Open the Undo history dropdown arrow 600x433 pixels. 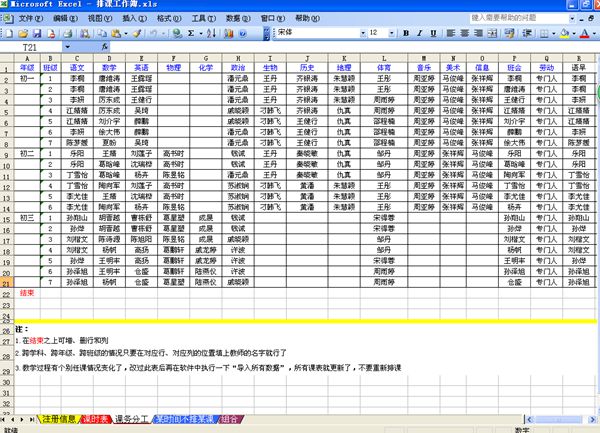(163, 34)
